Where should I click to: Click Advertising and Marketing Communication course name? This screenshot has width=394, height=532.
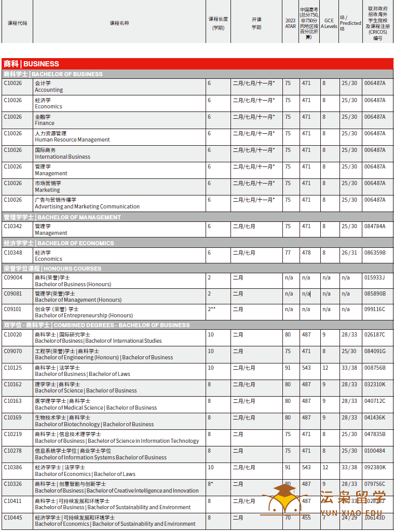pyautogui.click(x=87, y=206)
